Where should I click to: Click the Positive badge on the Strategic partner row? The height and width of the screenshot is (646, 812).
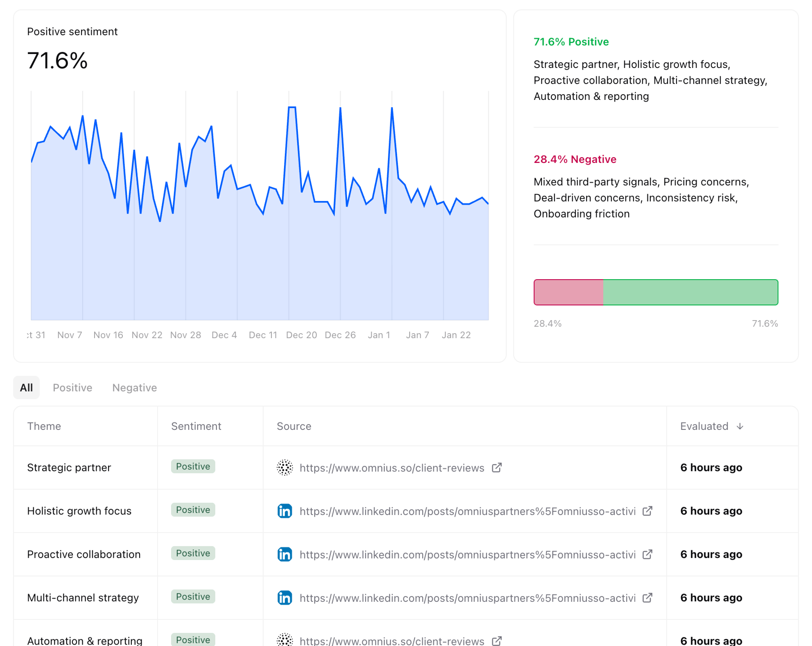[193, 466]
